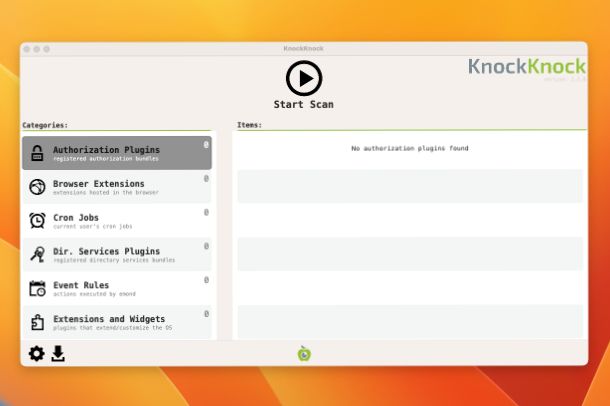Click the Start Scan label
Screen dimensions: 610x406
pyautogui.click(x=303, y=105)
